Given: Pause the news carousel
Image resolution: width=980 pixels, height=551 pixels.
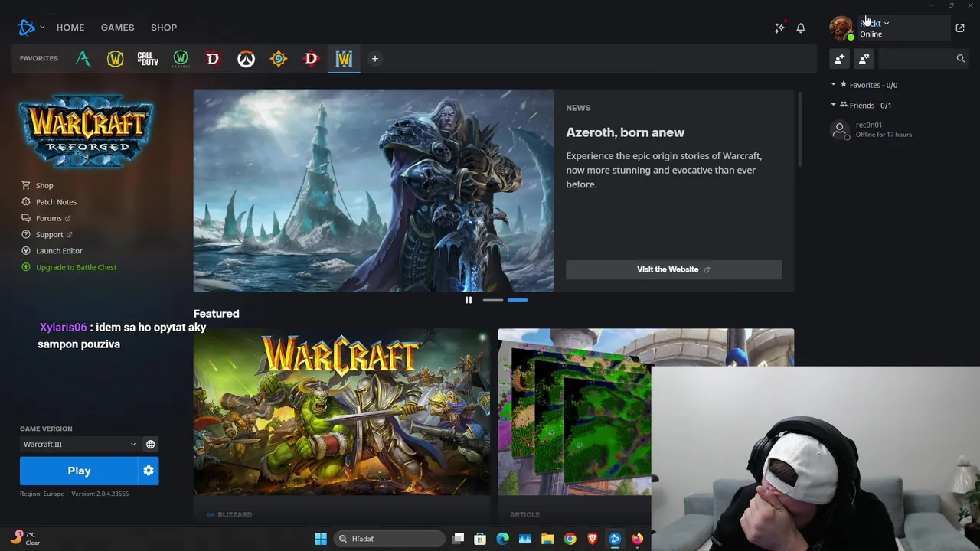Looking at the screenshot, I should [469, 300].
